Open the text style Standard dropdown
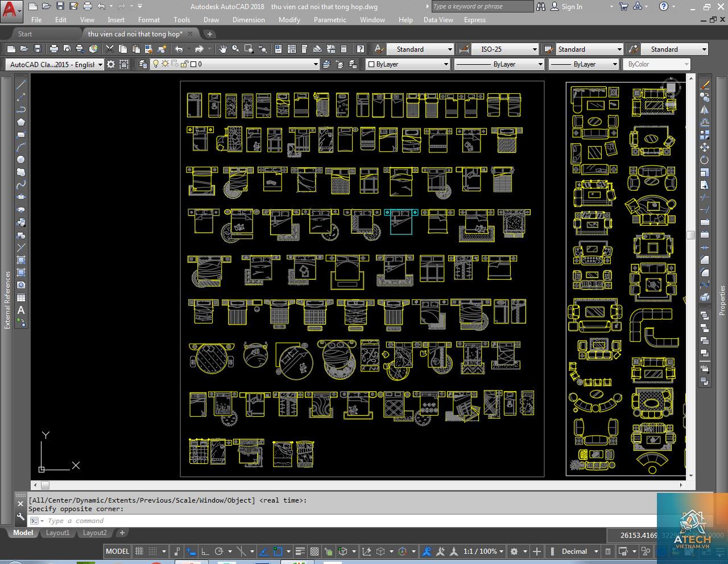This screenshot has height=564, width=728. coord(420,49)
